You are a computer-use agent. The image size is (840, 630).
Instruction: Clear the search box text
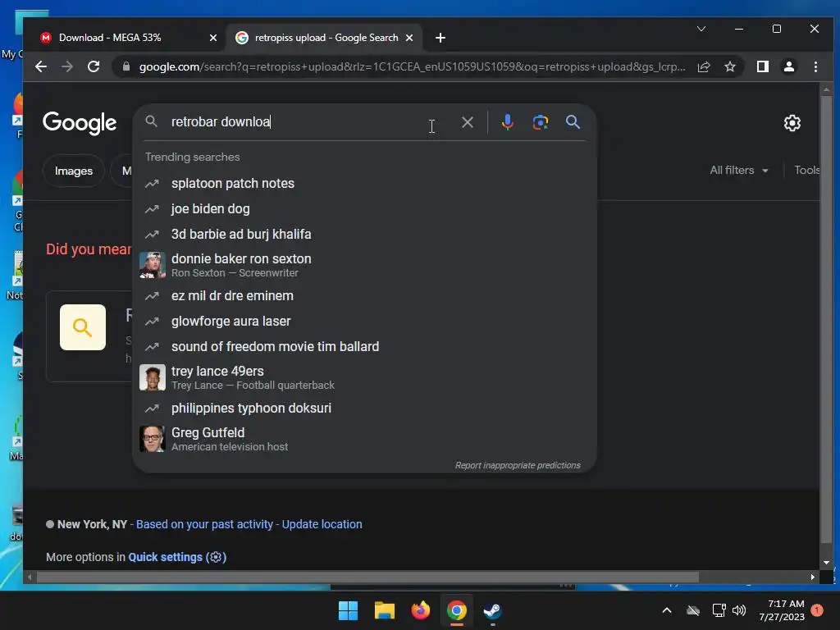point(467,122)
